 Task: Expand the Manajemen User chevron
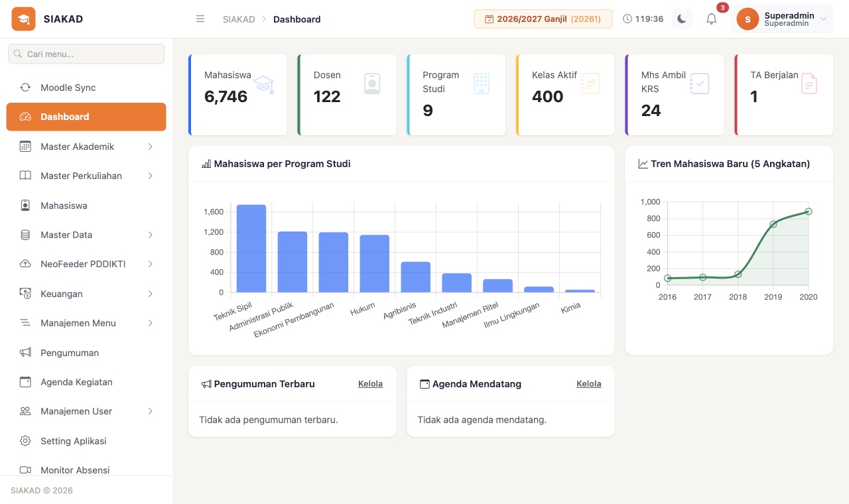[151, 411]
